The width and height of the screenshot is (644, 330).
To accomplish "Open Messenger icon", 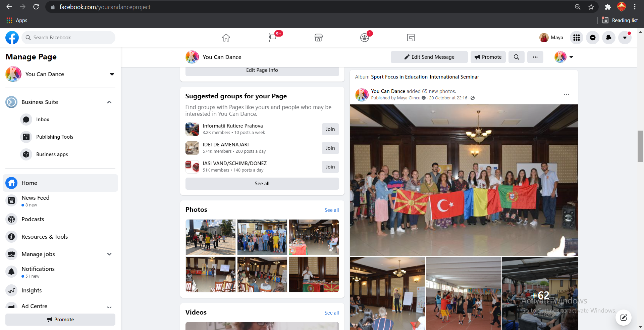I will click(593, 38).
